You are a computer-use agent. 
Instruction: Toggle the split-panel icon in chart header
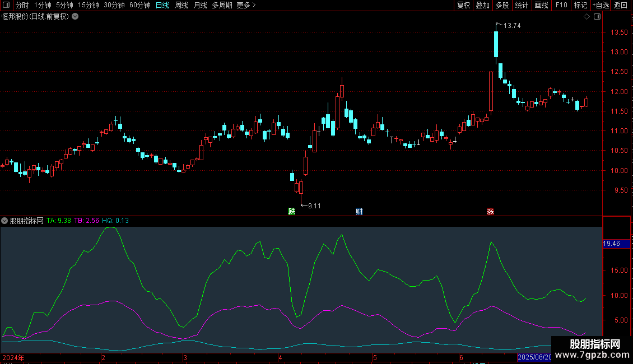point(597,17)
